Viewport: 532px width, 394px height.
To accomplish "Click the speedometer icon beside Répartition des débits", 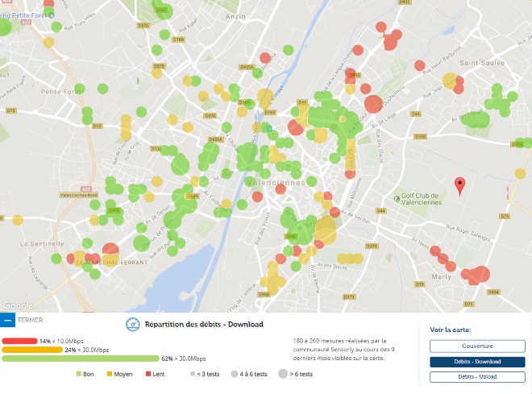I will [x=133, y=325].
